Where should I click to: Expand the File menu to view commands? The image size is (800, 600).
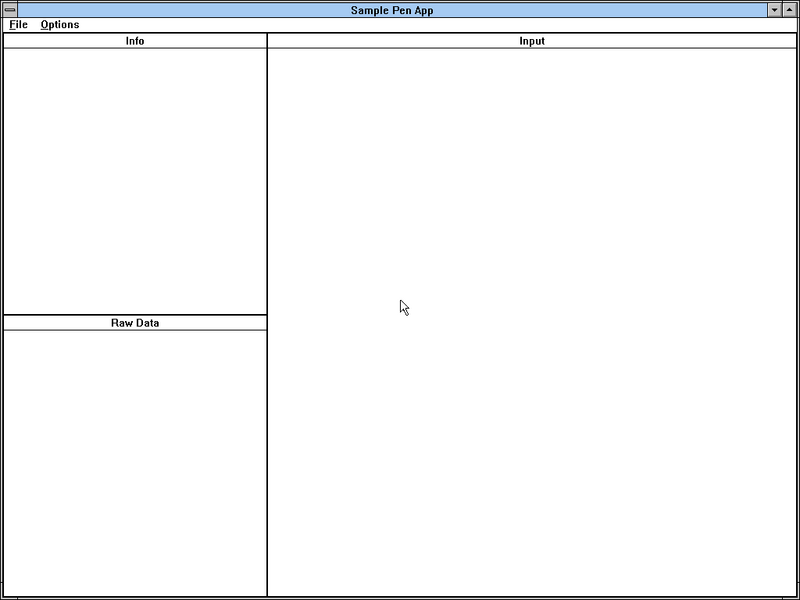coord(17,25)
